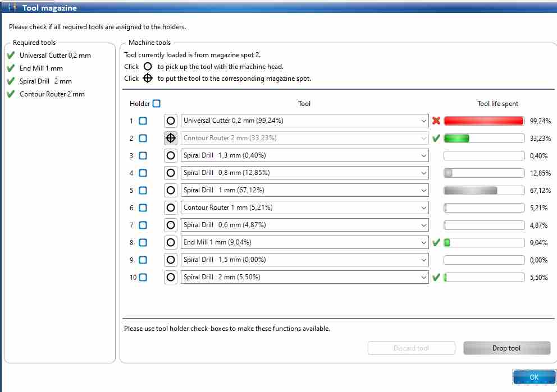Open Spiral Drill 1 mm (67,12%) dropdown
557x392 pixels.
tap(304, 190)
